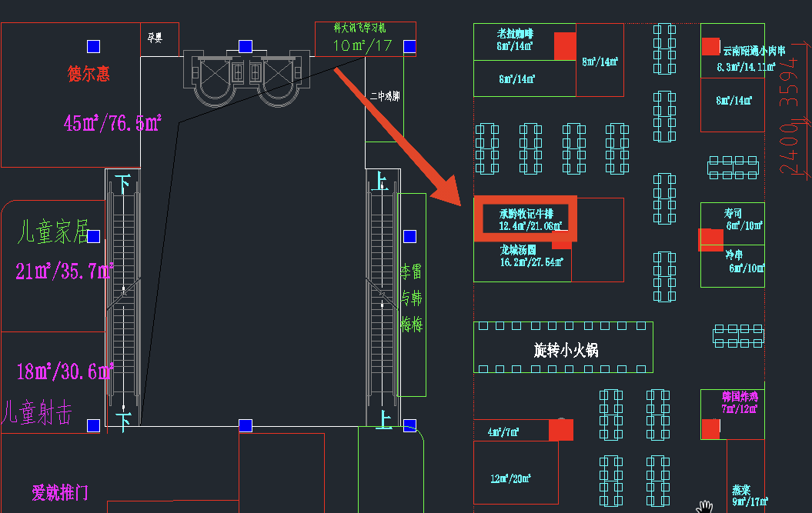Click the 旋转小火锅 counter label
The image size is (812, 513).
pos(566,350)
